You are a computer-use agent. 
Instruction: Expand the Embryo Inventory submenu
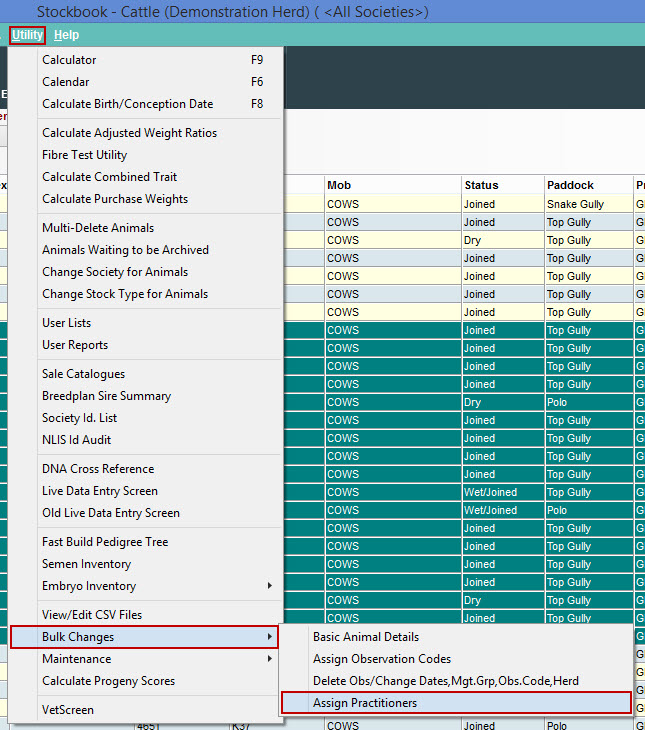145,586
